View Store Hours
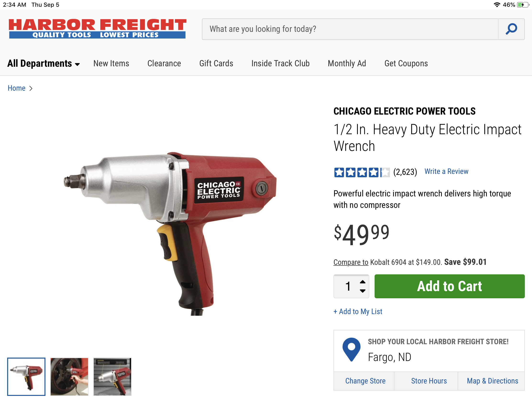This screenshot has width=532, height=399. (x=429, y=381)
